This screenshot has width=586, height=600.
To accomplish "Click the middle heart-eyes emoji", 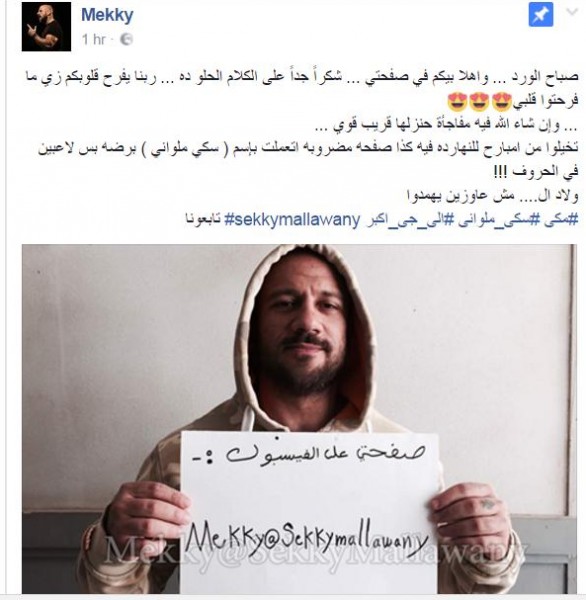I will pos(479,101).
